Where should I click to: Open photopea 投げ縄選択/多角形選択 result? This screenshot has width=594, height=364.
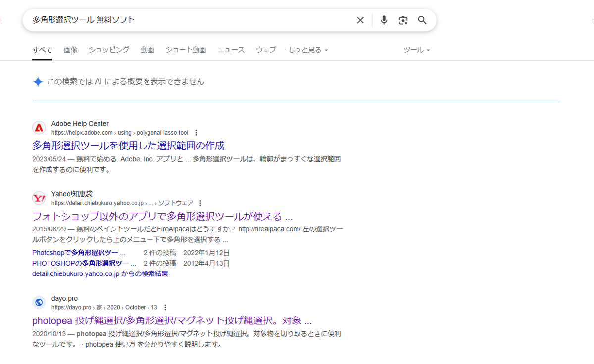[172, 320]
